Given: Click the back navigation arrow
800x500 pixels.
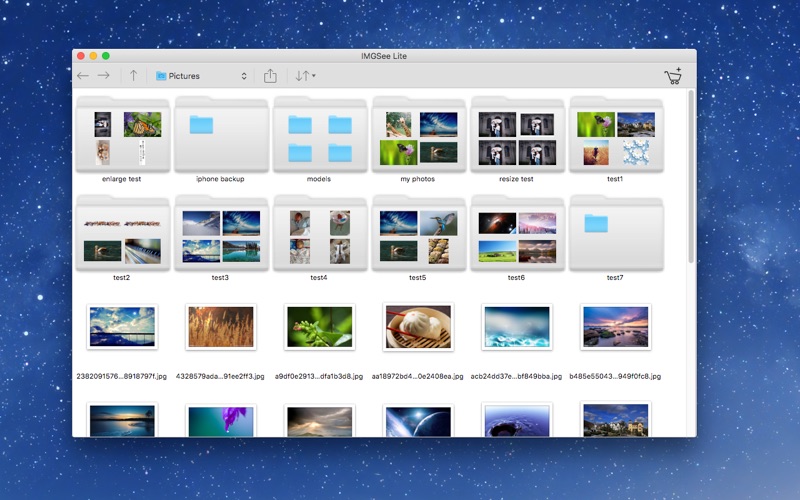Looking at the screenshot, I should tap(83, 76).
